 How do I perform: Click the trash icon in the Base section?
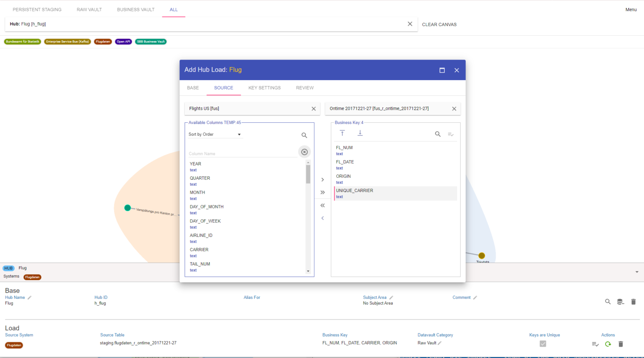633,301
